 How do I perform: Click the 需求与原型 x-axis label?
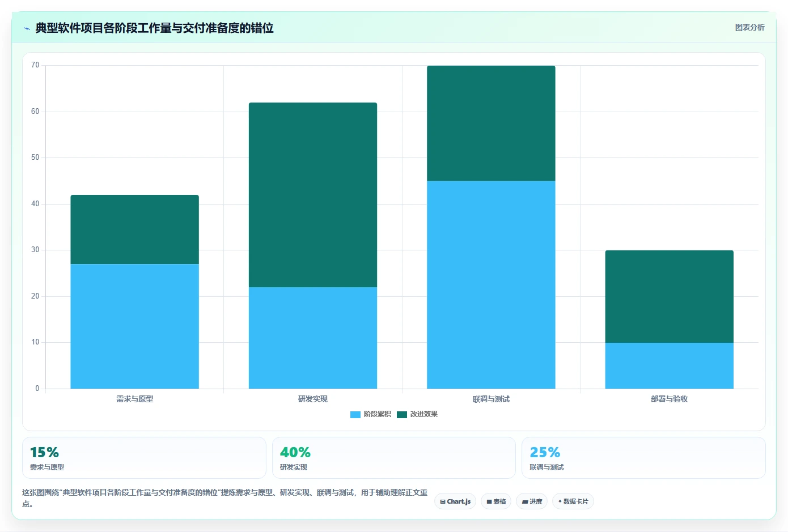click(x=134, y=399)
